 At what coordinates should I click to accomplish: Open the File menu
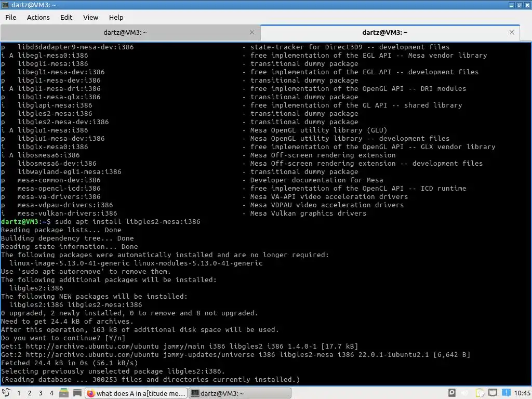point(10,17)
